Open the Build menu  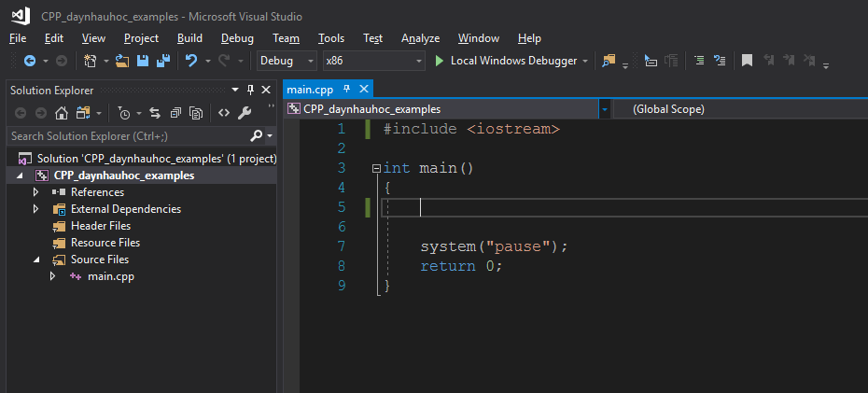point(189,38)
